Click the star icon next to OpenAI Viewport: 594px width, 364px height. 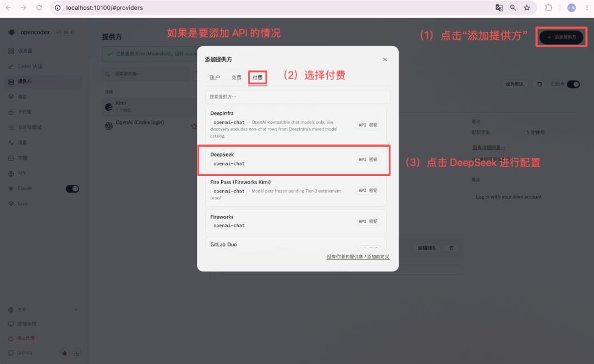194,126
